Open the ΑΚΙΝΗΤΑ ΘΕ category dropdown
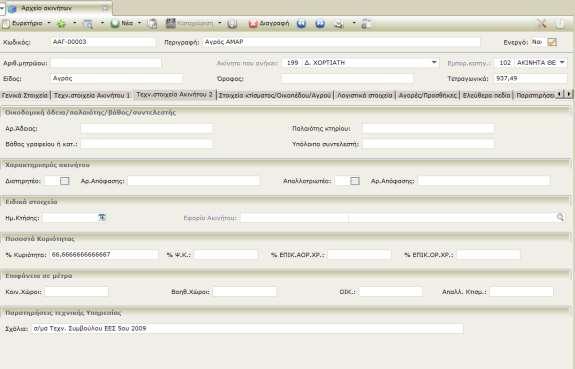The image size is (575, 369). point(562,62)
